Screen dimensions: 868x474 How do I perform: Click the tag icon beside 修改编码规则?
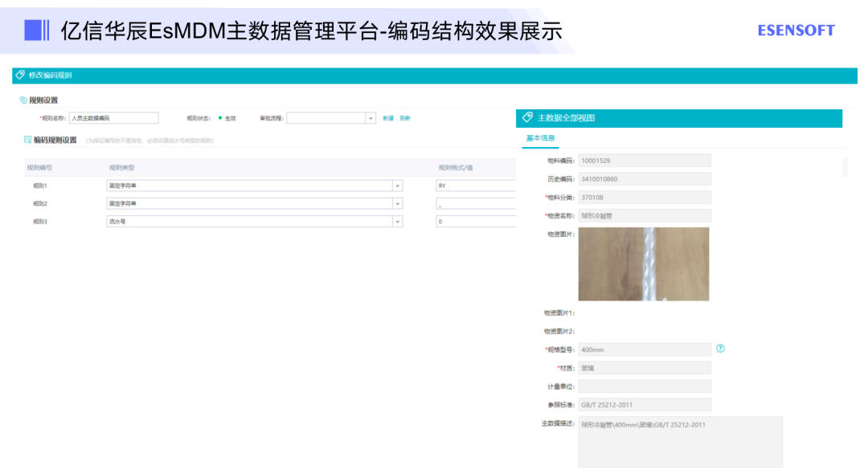click(x=20, y=75)
